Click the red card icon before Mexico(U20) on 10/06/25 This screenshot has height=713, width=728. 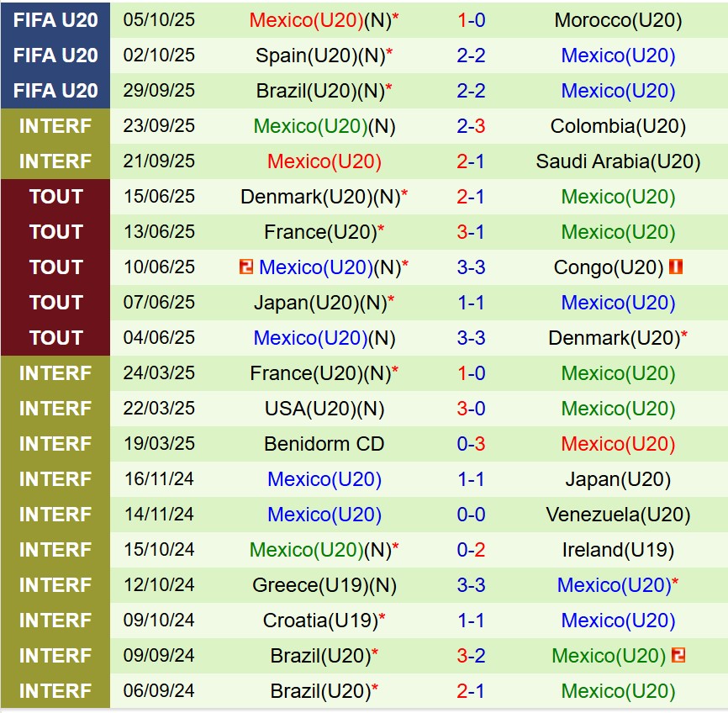click(x=245, y=267)
